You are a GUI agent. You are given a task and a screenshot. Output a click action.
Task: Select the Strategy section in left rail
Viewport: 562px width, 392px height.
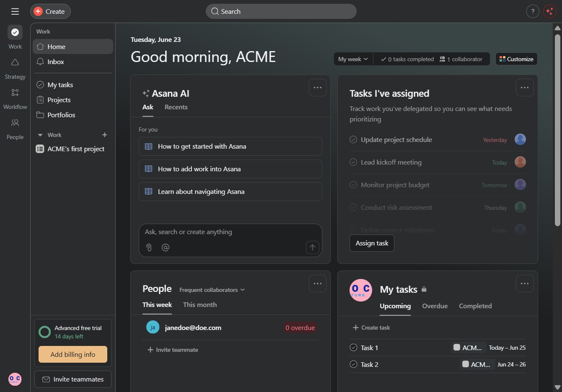click(x=15, y=68)
